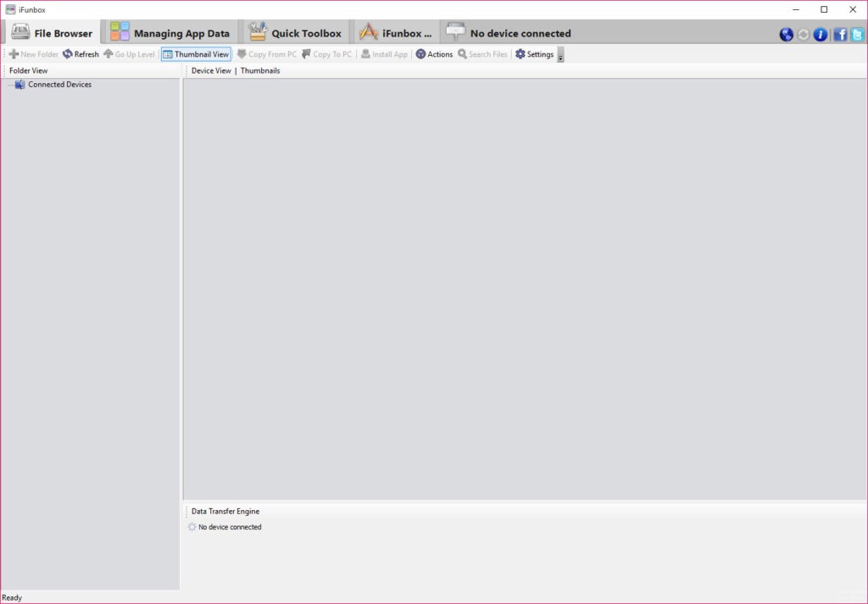
Task: Open the blue info icon
Action: 821,34
